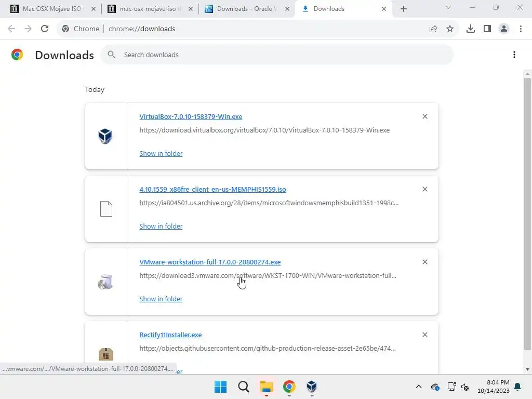This screenshot has width=532, height=399.
Task: Click the download.virtualbox.org source URL
Action: pyautogui.click(x=264, y=130)
